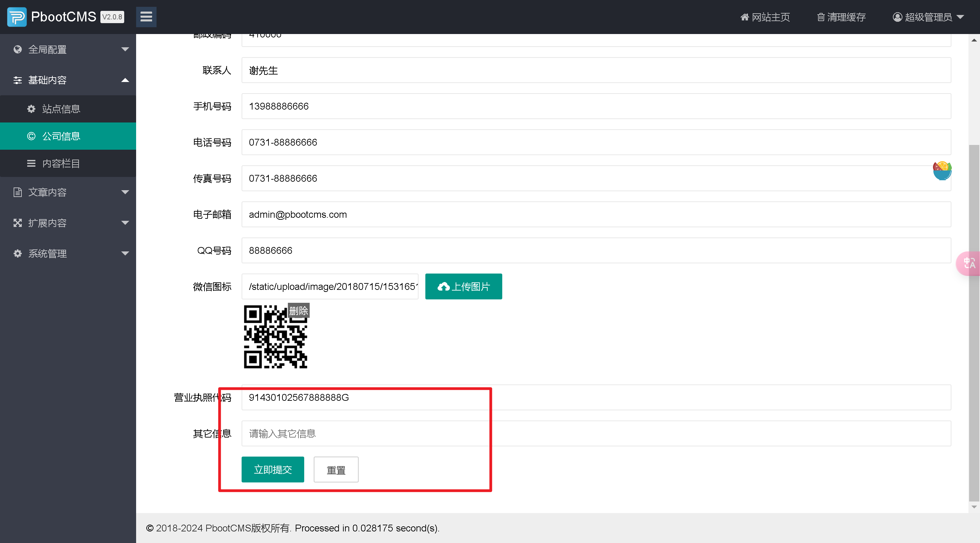Delete the WeChat QR code image
Screen dimensions: 980x543
298,310
